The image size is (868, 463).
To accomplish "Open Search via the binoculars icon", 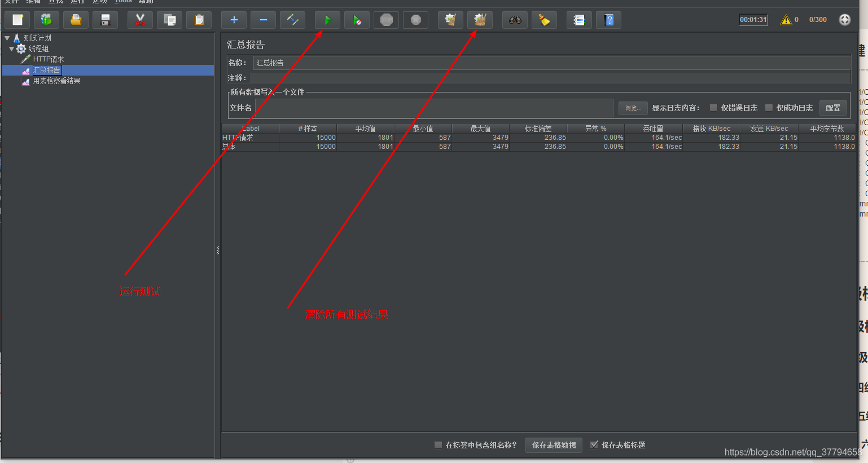I will [x=515, y=20].
